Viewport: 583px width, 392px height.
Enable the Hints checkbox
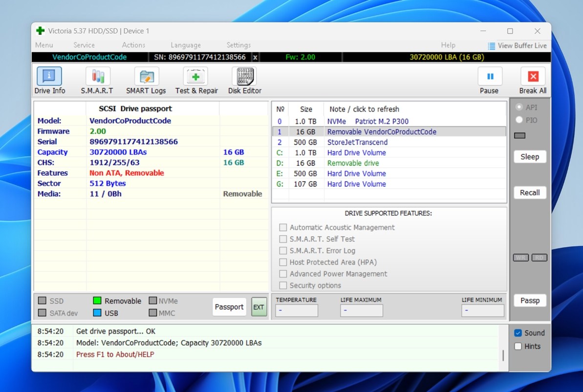(x=518, y=346)
